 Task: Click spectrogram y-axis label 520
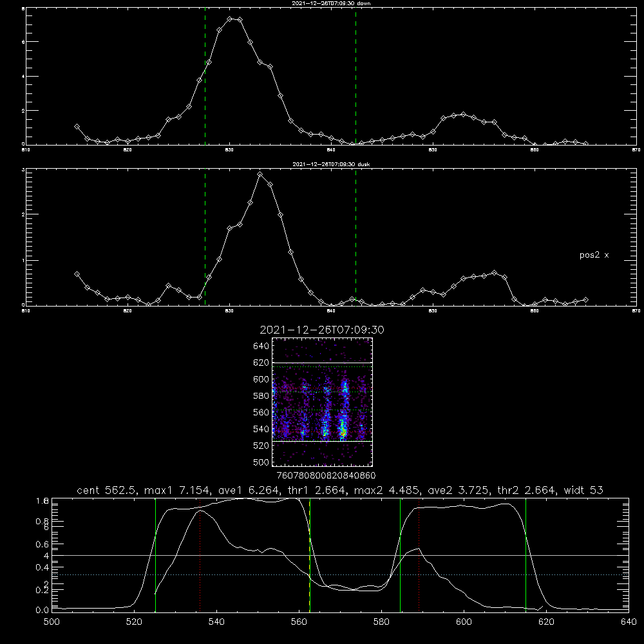(261, 446)
